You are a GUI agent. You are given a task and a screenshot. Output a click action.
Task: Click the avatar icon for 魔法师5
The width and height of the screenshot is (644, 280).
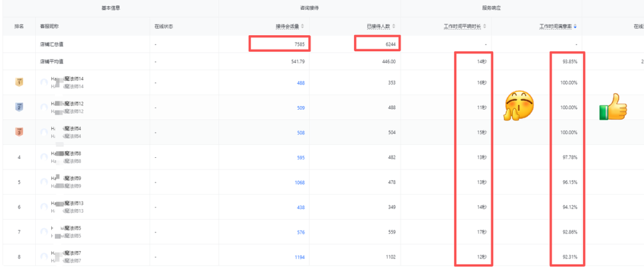tap(44, 232)
